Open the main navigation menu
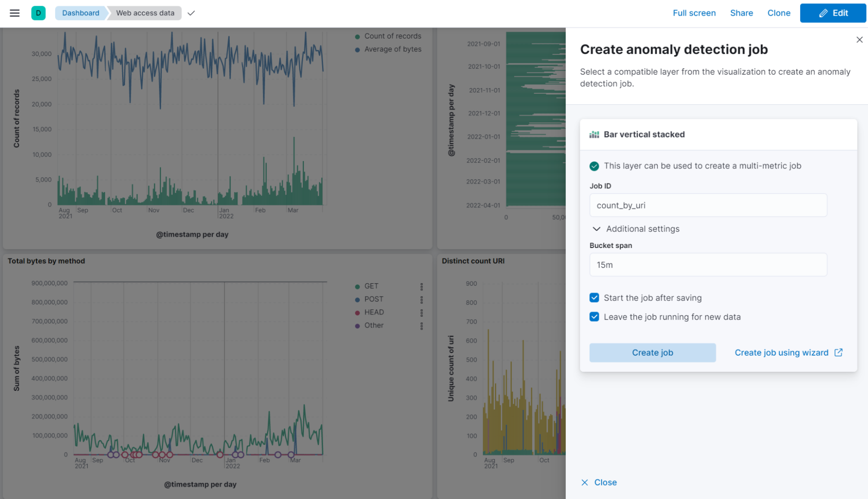The height and width of the screenshot is (499, 868). [x=14, y=13]
